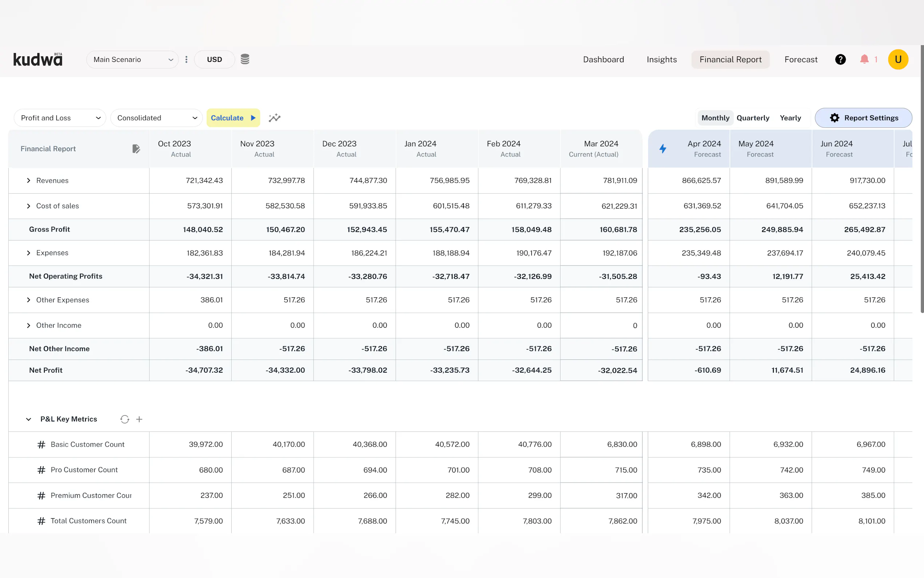The width and height of the screenshot is (924, 578).
Task: Click the Calculate button
Action: [233, 118]
